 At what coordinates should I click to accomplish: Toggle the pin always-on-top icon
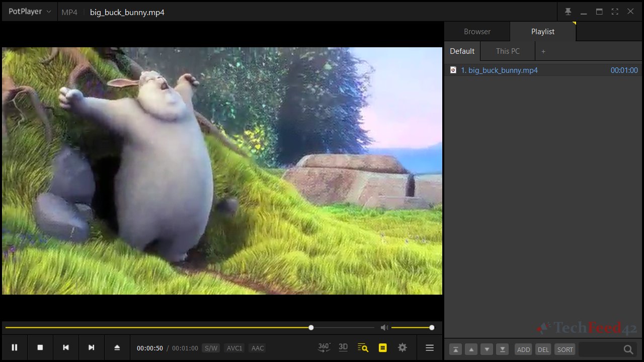tap(568, 12)
